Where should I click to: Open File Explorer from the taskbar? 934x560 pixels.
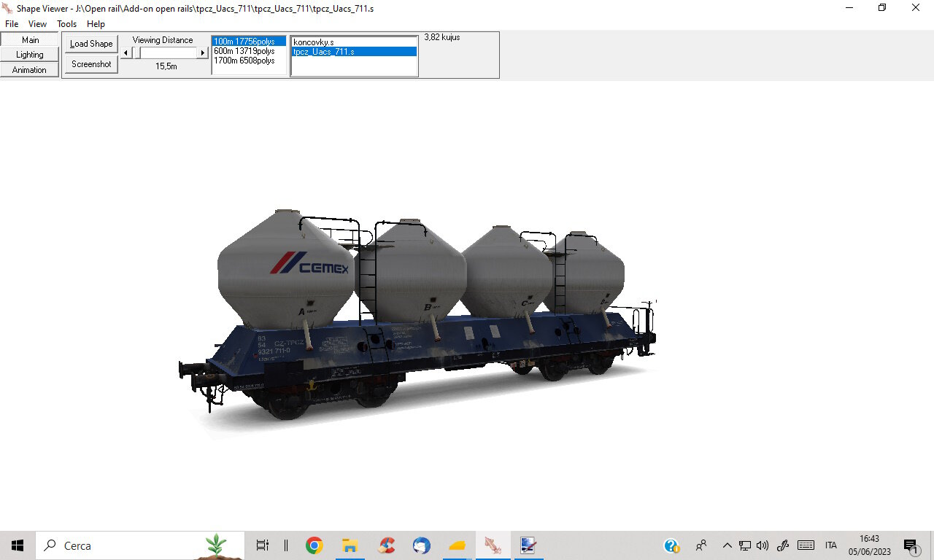(x=350, y=545)
